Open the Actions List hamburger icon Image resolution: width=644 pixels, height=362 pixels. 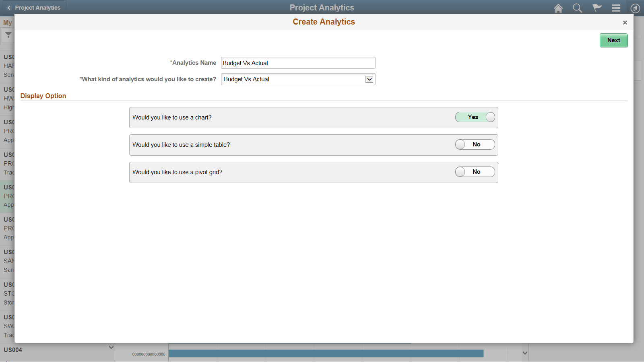tap(616, 8)
